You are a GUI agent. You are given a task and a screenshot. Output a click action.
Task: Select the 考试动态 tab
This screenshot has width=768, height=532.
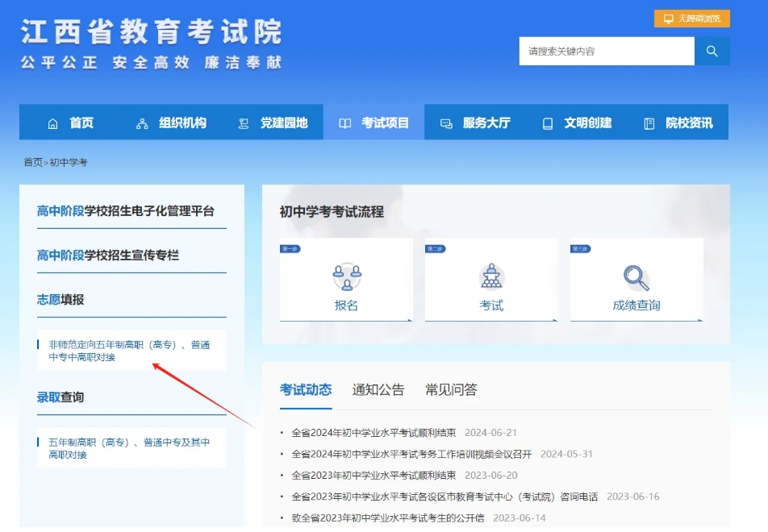306,389
